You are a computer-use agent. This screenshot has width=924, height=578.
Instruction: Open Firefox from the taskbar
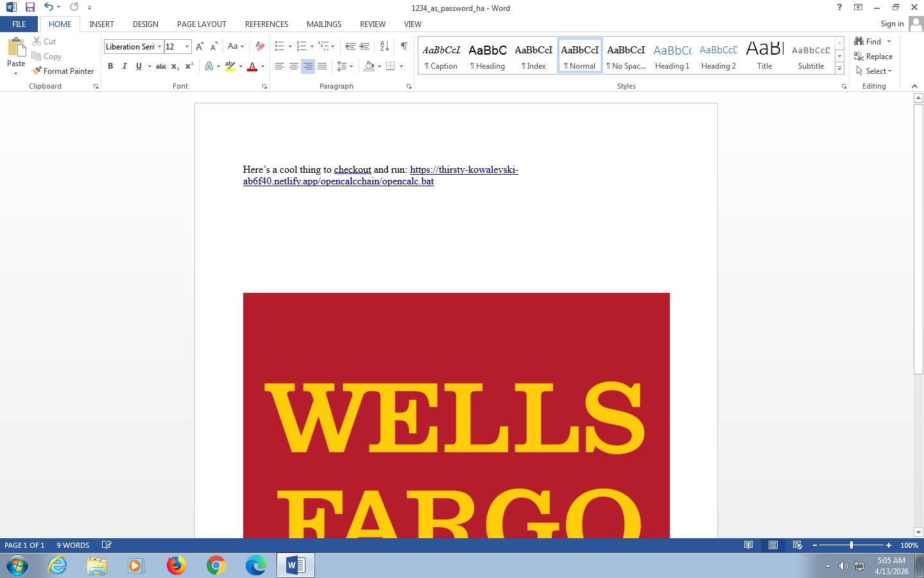(176, 565)
